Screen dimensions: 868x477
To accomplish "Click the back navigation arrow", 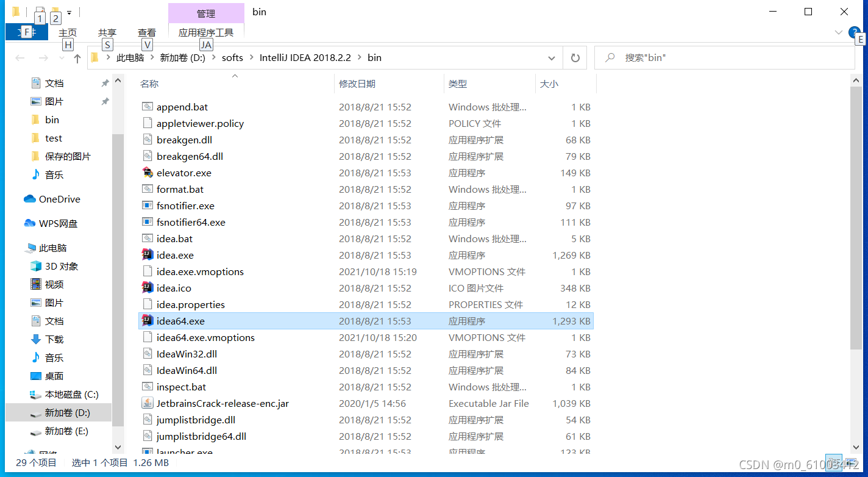I will [x=20, y=58].
